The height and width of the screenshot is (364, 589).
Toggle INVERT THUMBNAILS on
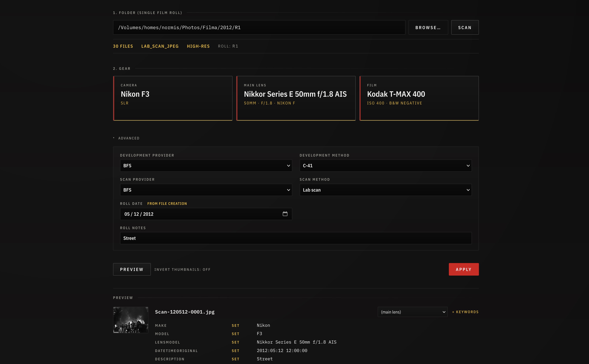coord(182,269)
